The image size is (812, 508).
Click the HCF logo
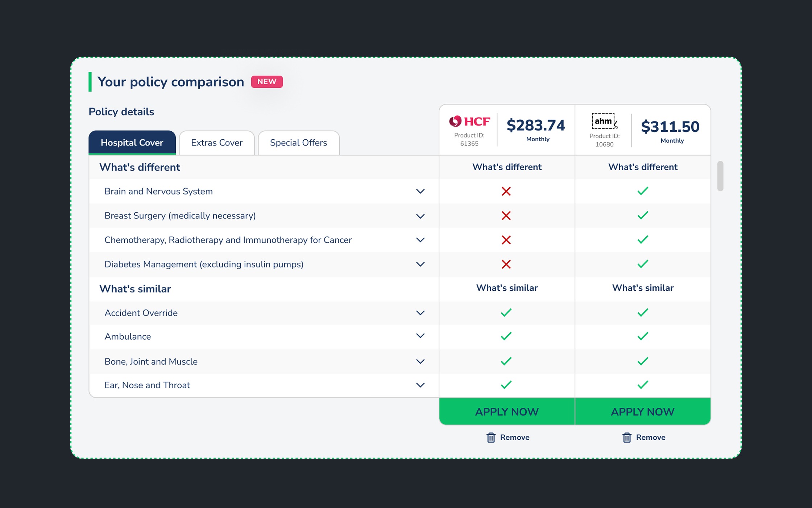coord(469,121)
